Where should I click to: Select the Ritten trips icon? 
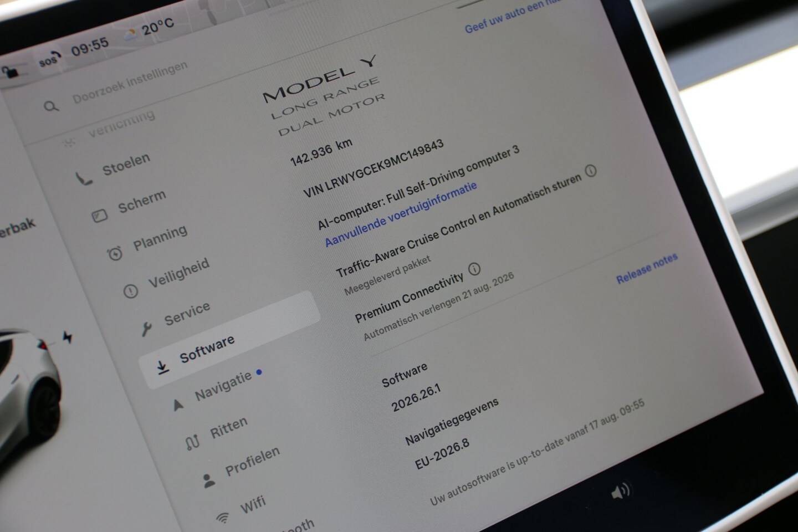coord(192,442)
